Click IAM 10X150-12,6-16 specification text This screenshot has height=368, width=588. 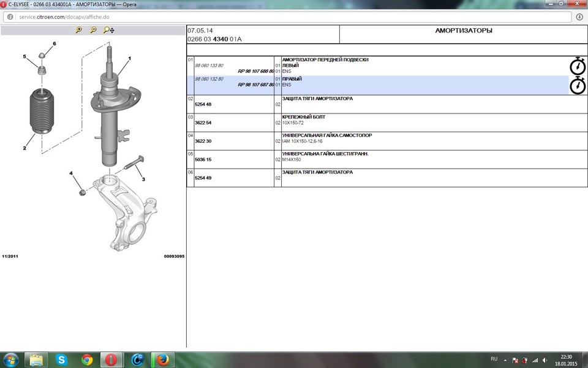(302, 141)
